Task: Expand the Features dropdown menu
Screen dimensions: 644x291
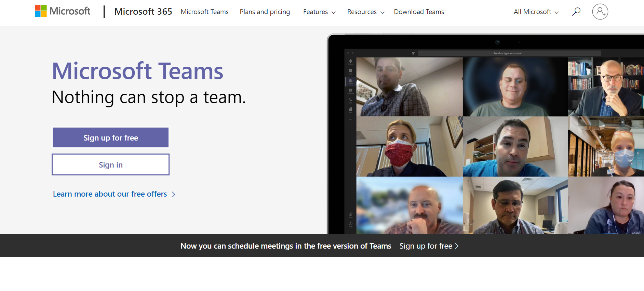Action: [319, 12]
